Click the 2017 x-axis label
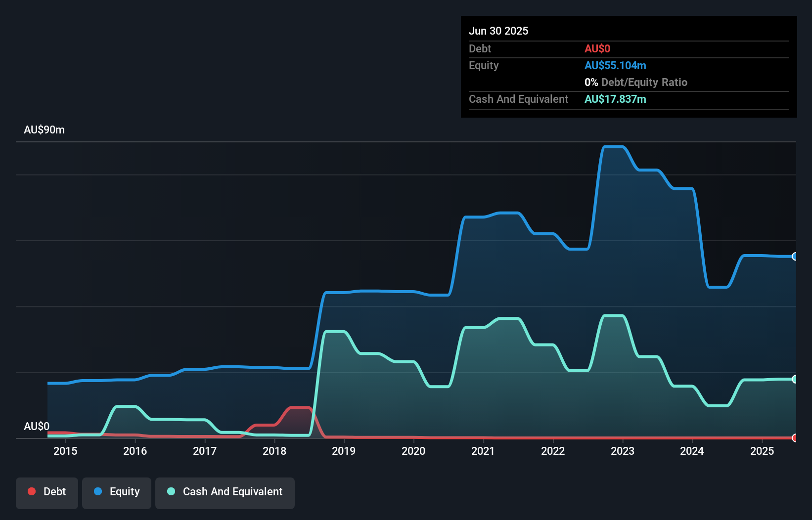Viewport: 812px width, 520px height. pyautogui.click(x=205, y=451)
